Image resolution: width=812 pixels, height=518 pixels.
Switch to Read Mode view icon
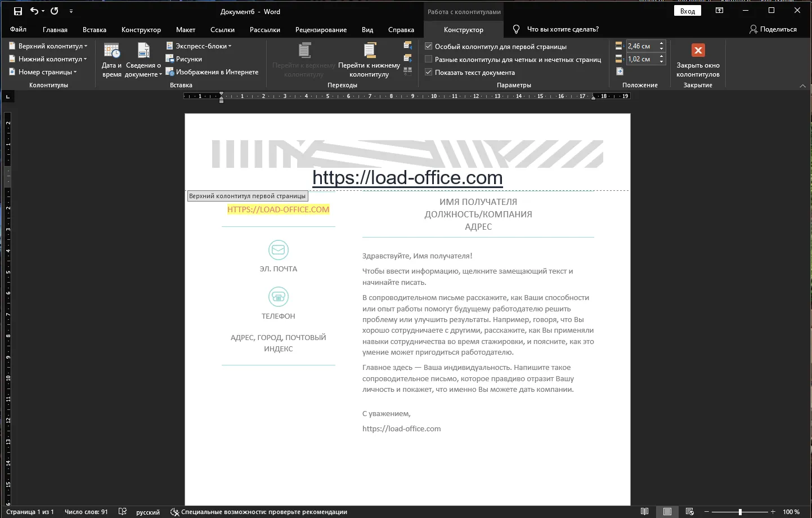[645, 512]
